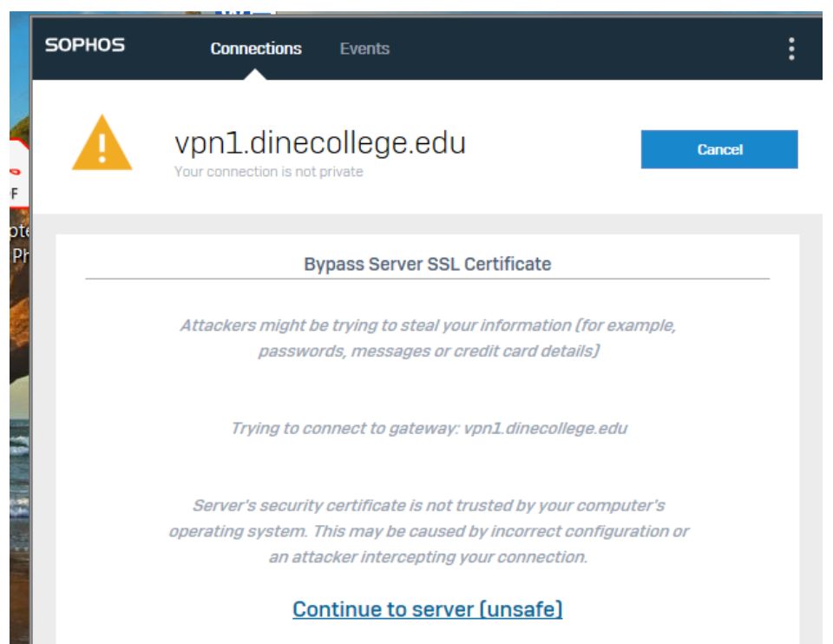Open the Events tab

coord(364,49)
